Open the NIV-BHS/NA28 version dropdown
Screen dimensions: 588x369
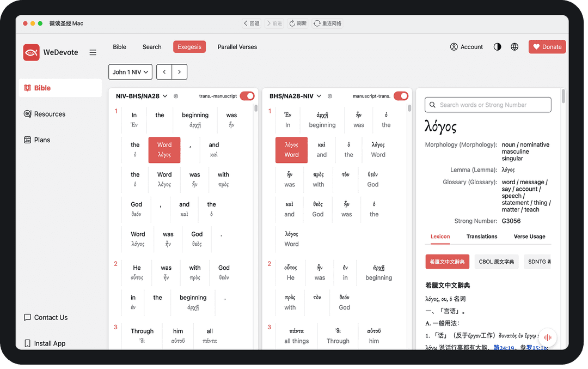coord(142,96)
